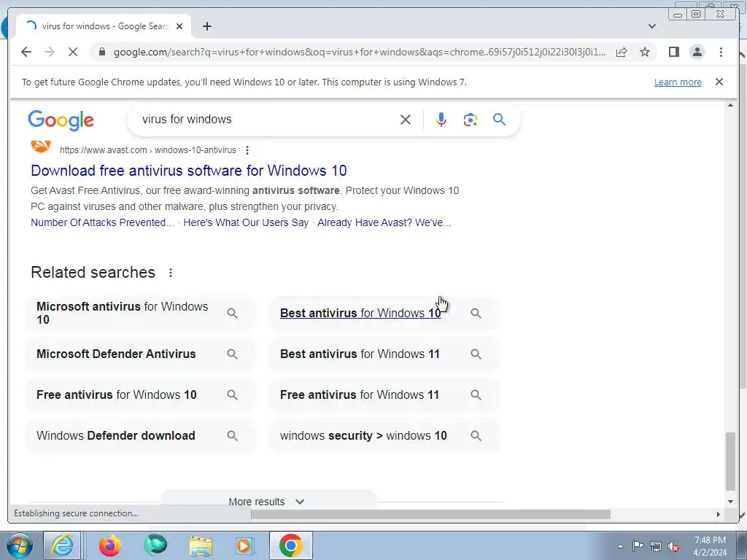Screen dimensions: 747x560
Task: Search Free antivirus for Windows 10
Action: (x=140, y=394)
